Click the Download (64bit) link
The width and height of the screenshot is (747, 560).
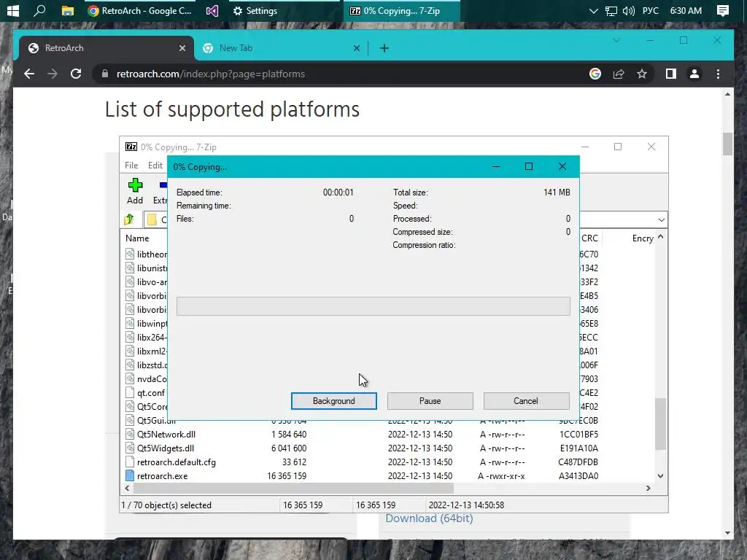pyautogui.click(x=429, y=518)
